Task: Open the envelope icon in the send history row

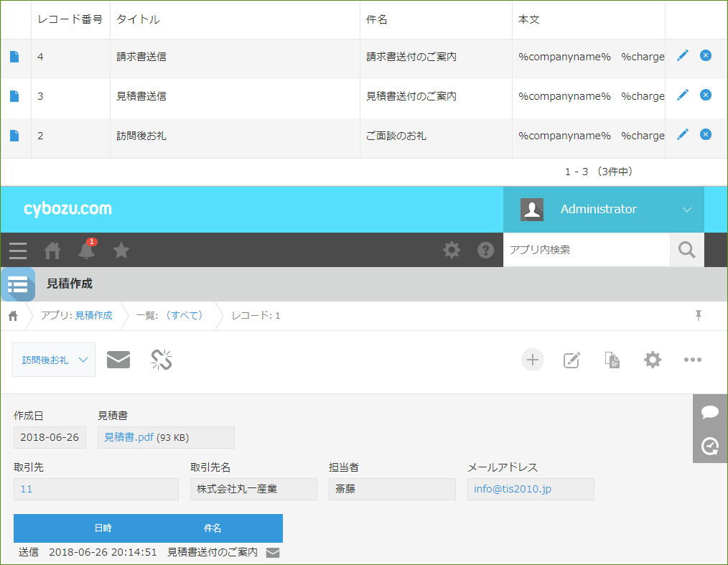Action: (x=273, y=553)
